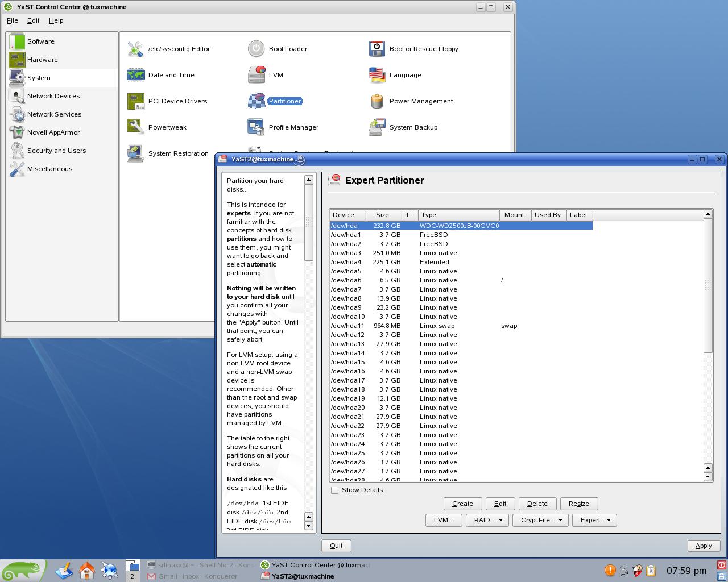The height and width of the screenshot is (582, 728).
Task: Select the /dev/hda9 partition row
Action: tap(461, 307)
